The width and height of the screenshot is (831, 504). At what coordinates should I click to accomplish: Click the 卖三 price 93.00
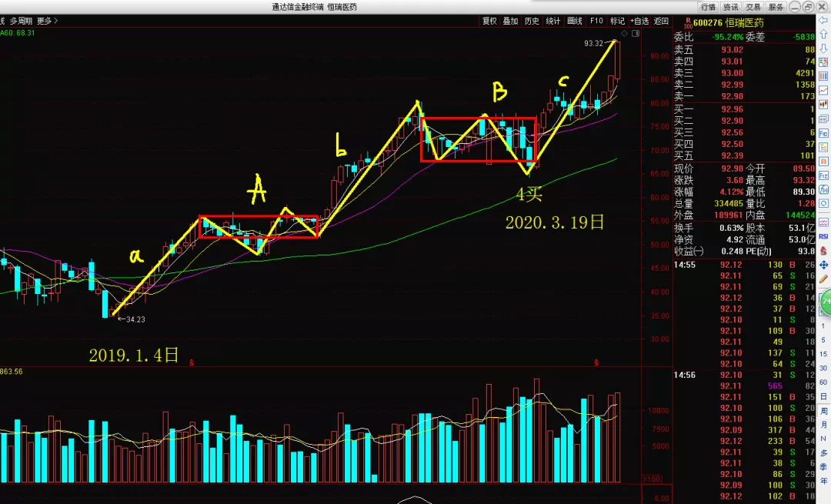point(732,73)
